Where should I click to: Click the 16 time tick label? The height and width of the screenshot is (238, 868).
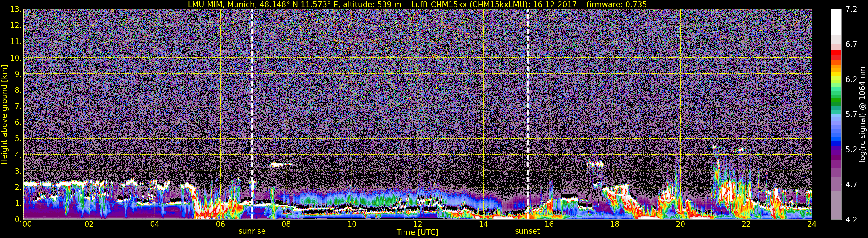[549, 224]
